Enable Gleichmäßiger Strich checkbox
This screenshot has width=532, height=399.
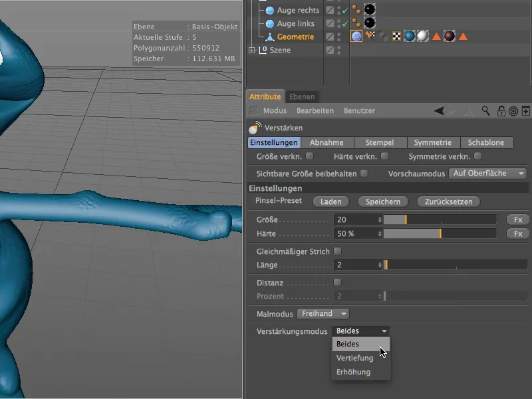click(337, 251)
